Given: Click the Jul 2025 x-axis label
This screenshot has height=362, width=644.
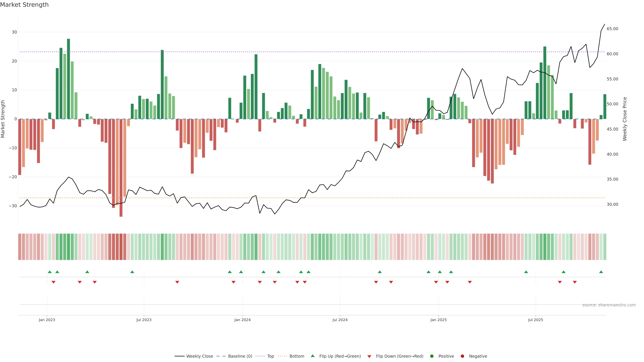Looking at the screenshot, I should coord(535,320).
